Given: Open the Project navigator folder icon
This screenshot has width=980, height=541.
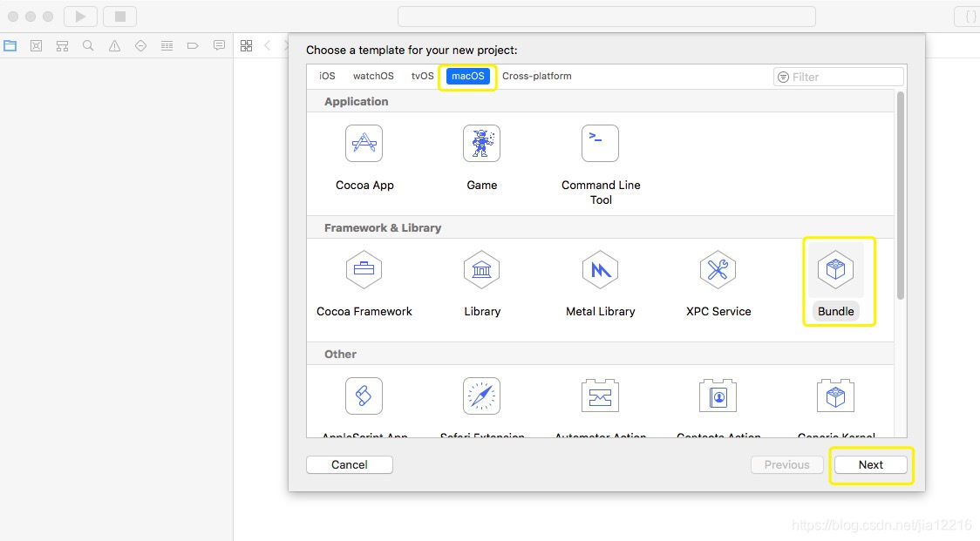Looking at the screenshot, I should 10,45.
